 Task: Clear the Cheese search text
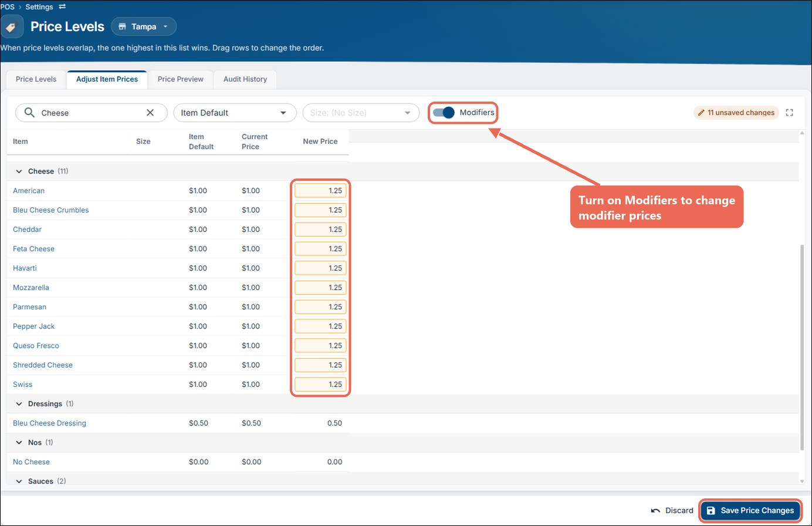(150, 113)
